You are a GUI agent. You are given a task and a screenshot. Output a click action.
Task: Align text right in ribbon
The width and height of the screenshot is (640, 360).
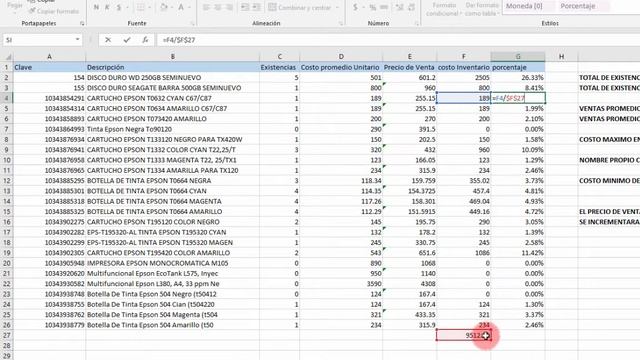[x=229, y=7]
